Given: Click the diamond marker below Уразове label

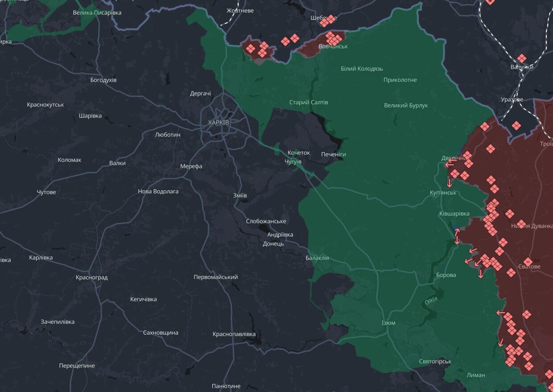Looking at the screenshot, I should 516,126.
